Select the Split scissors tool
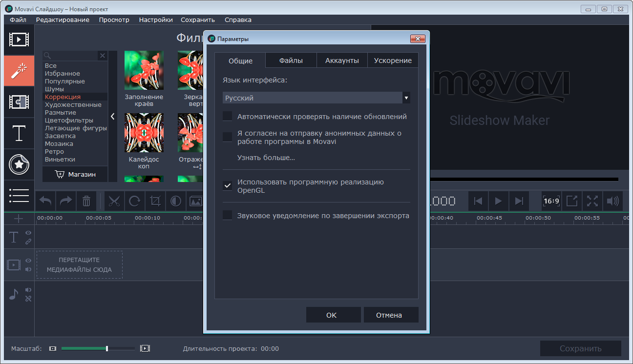 pyautogui.click(x=114, y=201)
